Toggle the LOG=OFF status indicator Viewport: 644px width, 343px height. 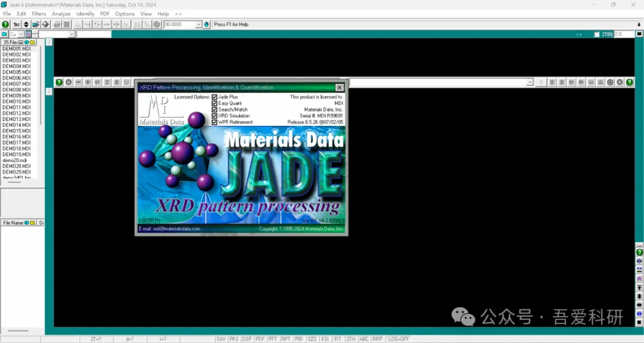point(398,339)
